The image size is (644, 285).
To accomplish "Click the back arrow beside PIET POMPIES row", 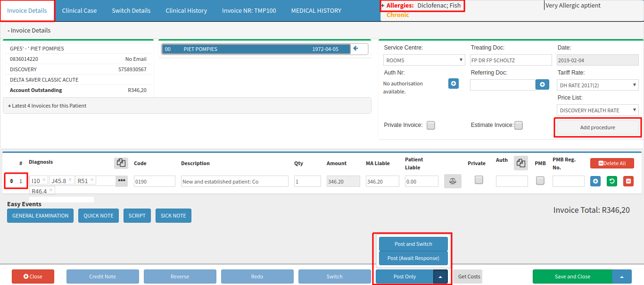I will [356, 49].
